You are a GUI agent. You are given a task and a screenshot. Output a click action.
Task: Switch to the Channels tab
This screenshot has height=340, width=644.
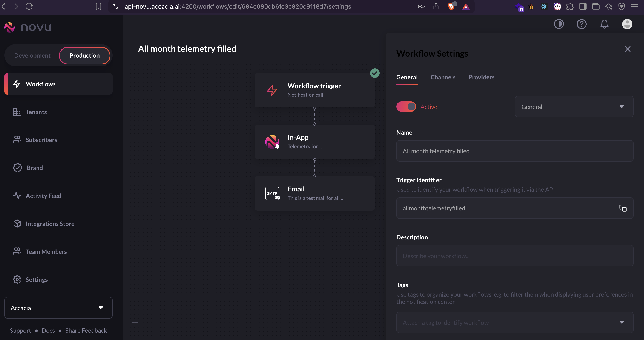click(x=443, y=77)
